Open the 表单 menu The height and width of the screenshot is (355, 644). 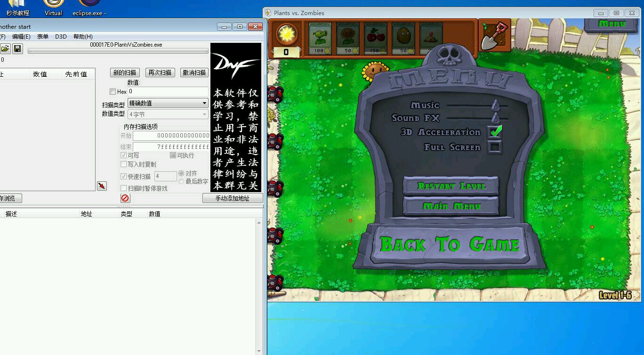coord(42,36)
